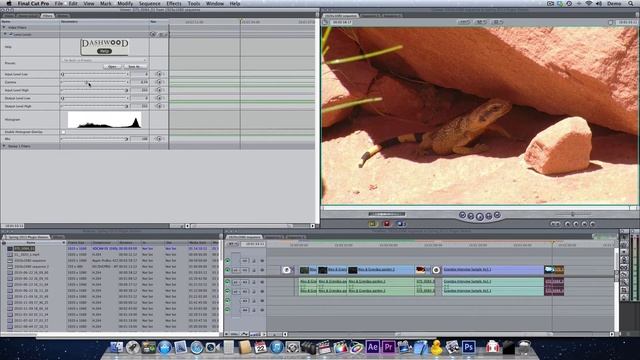
Task: Toggle Auto Select on V1 track
Action: 262,270
